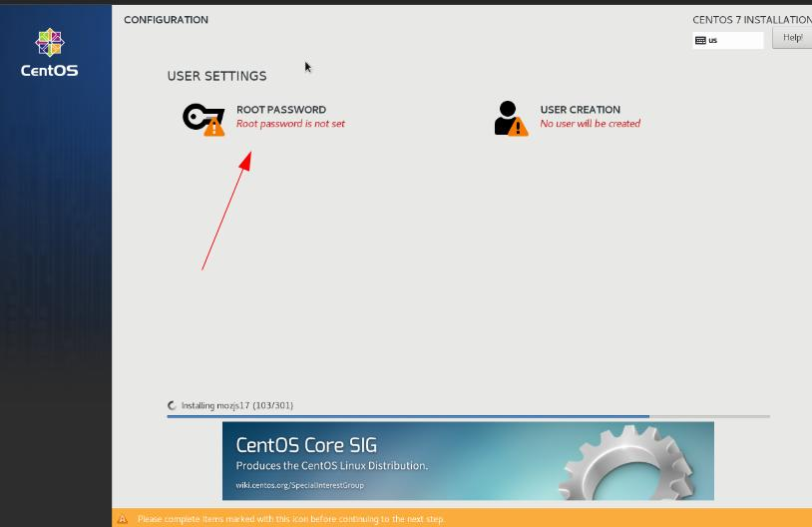Click the installation progress spinner icon
Viewport: 812px width, 527px height.
[x=173, y=406]
